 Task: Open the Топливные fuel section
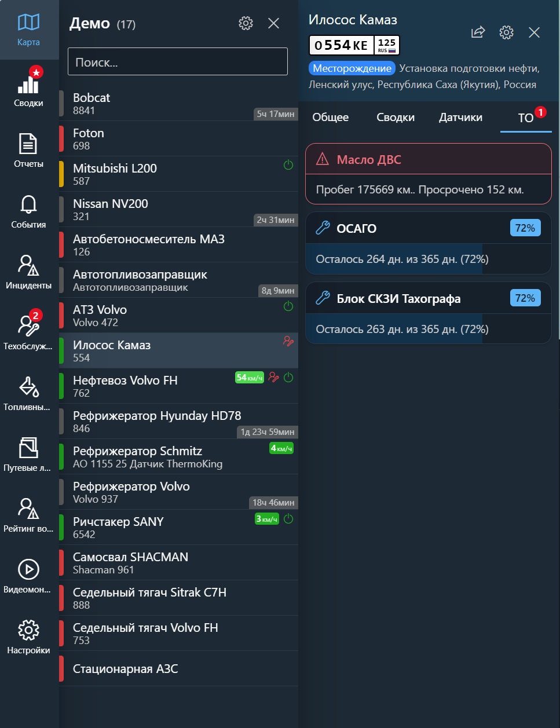[28, 393]
